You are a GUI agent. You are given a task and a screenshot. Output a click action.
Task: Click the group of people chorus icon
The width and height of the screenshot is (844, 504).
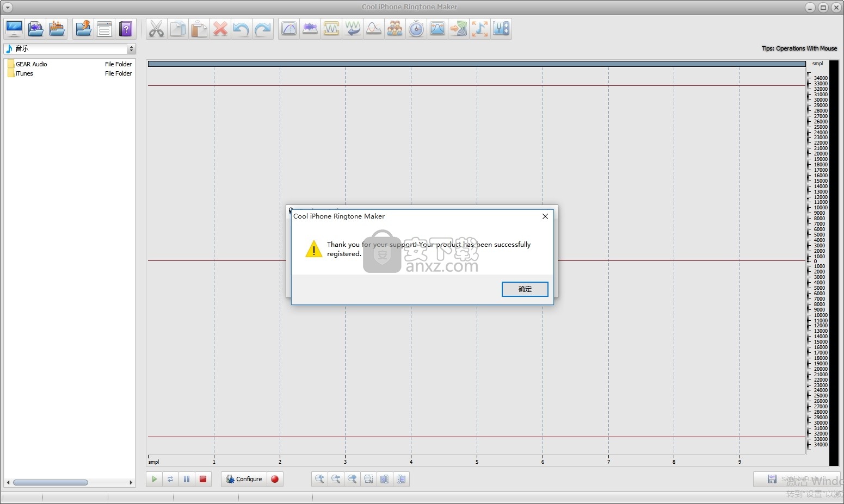[x=395, y=29]
